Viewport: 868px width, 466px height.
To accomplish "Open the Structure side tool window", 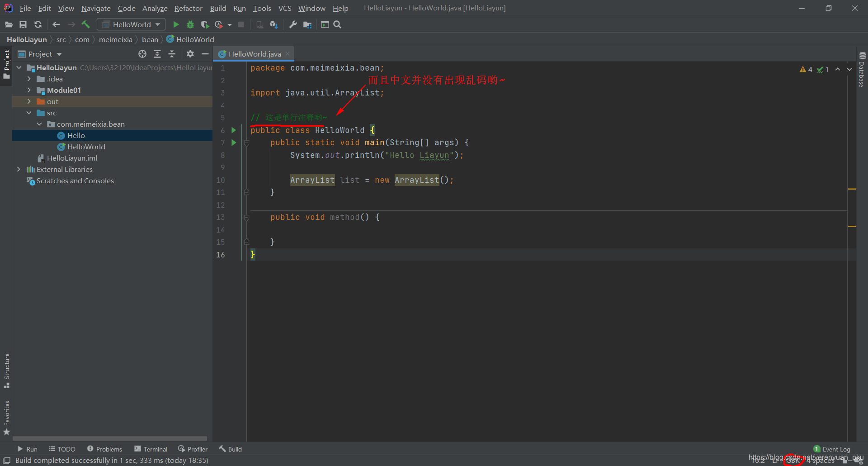I will pyautogui.click(x=7, y=371).
